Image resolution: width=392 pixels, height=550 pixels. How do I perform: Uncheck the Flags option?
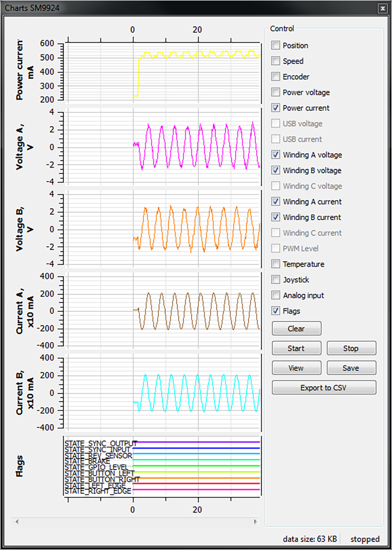(275, 311)
